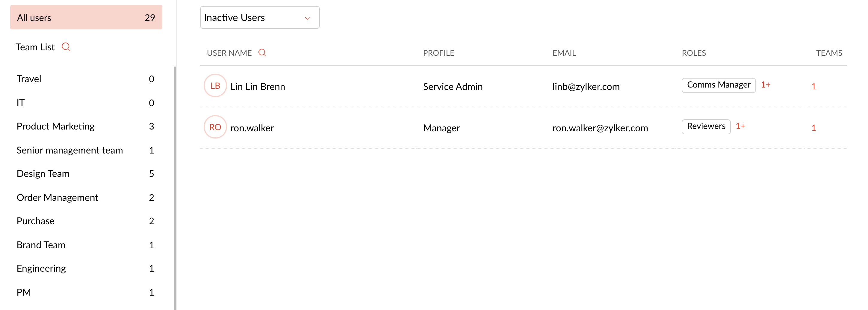Viewport: 868px width, 310px height.
Task: Select the Senior management team entry
Action: click(x=70, y=150)
